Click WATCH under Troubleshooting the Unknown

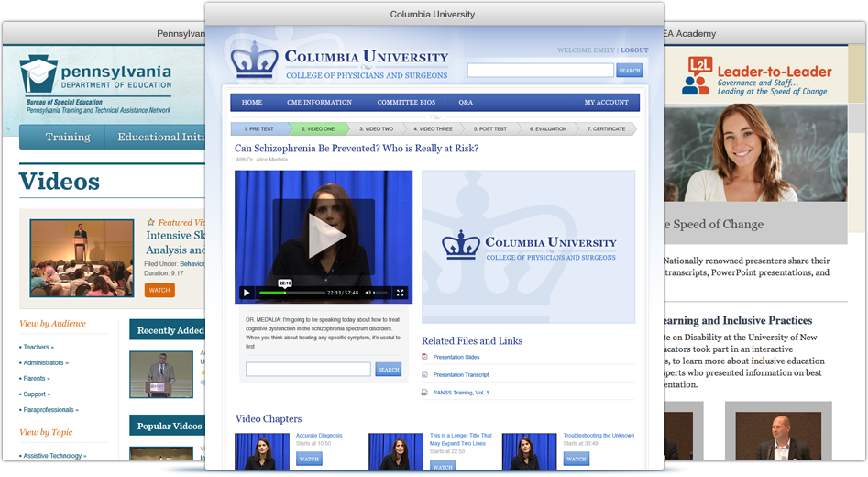[x=577, y=459]
